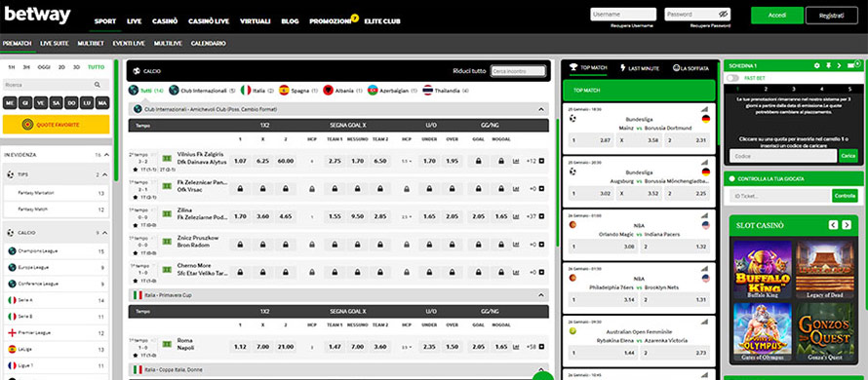Pick odds 2.87 for Mainz win

coord(591,141)
